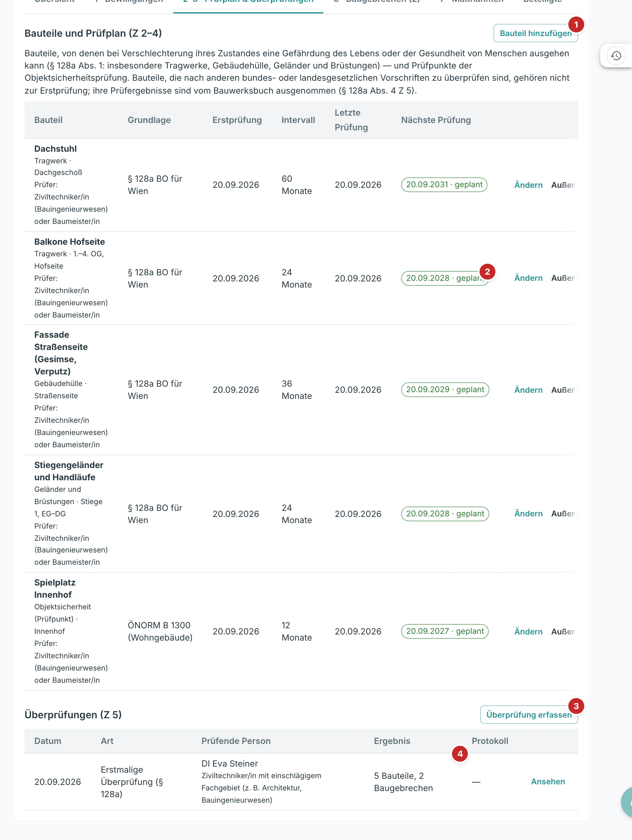Image resolution: width=632 pixels, height=840 pixels.
Task: Switch to the Baugebrechen (2) tab
Action: pos(377,1)
